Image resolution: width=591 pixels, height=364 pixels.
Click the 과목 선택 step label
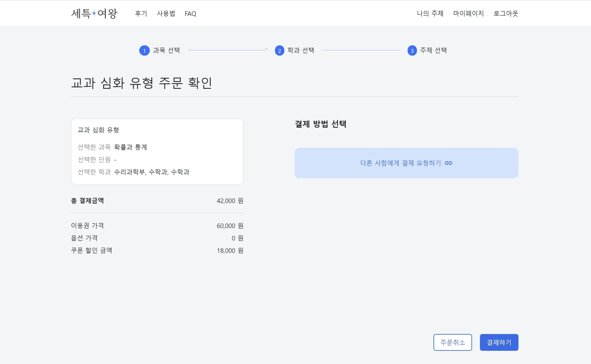click(x=166, y=50)
